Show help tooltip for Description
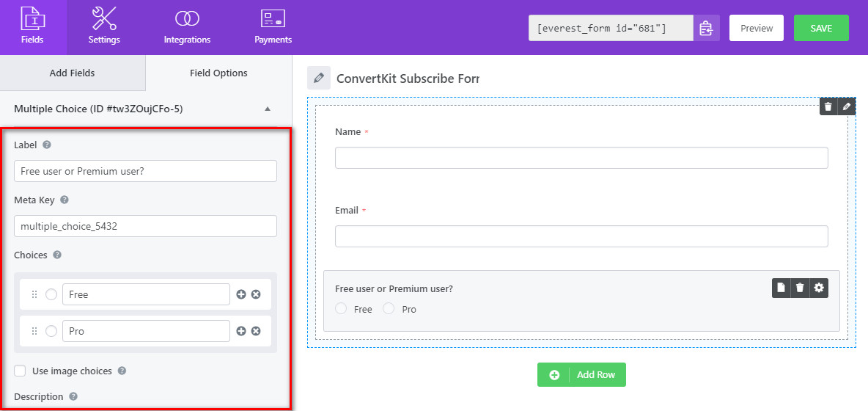This screenshot has height=411, width=868. 73,396
